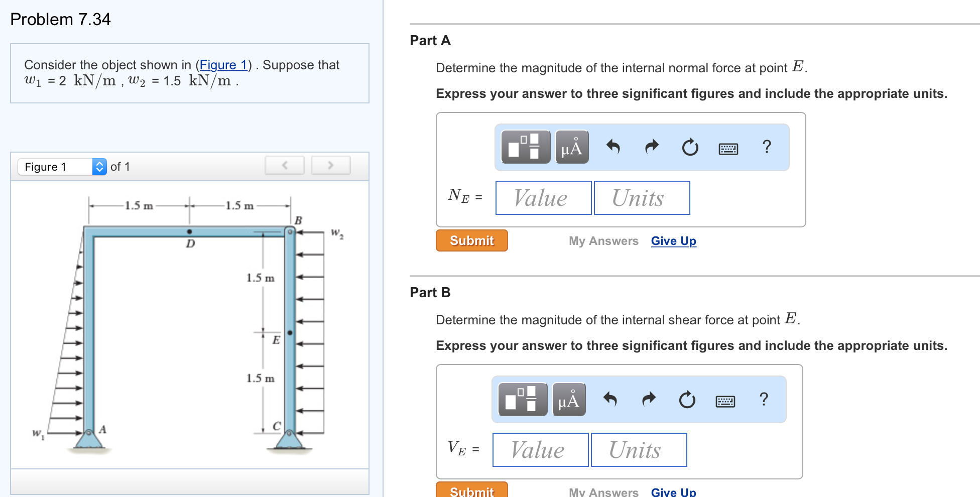Click the next figure chevron button

[330, 165]
